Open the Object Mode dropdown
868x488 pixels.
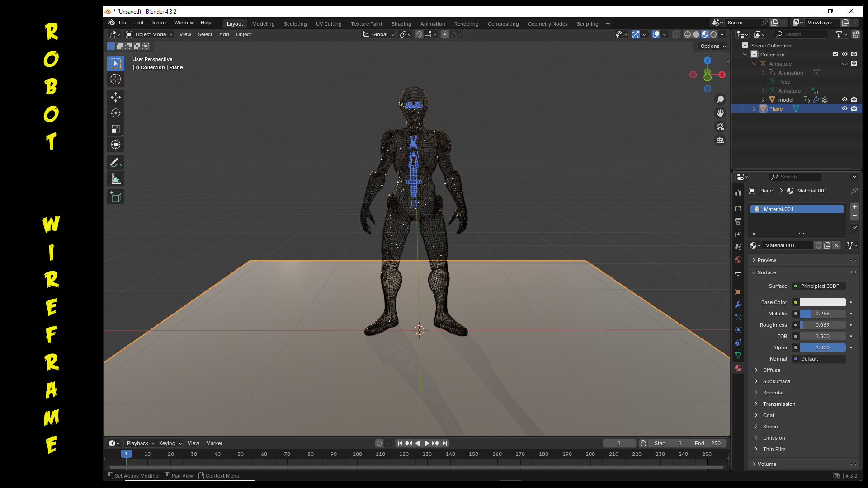coord(149,34)
